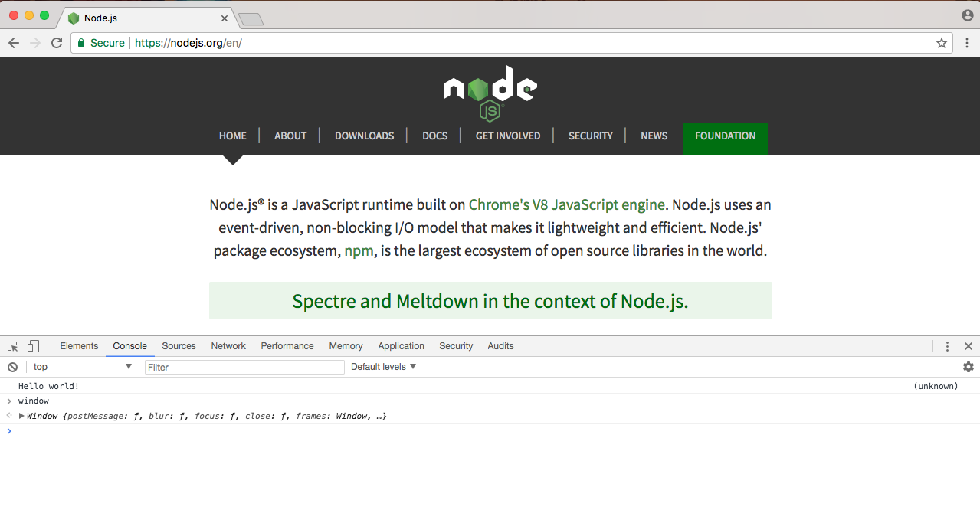Image resolution: width=980 pixels, height=507 pixels.
Task: Click the Node.js tab title
Action: (x=100, y=18)
